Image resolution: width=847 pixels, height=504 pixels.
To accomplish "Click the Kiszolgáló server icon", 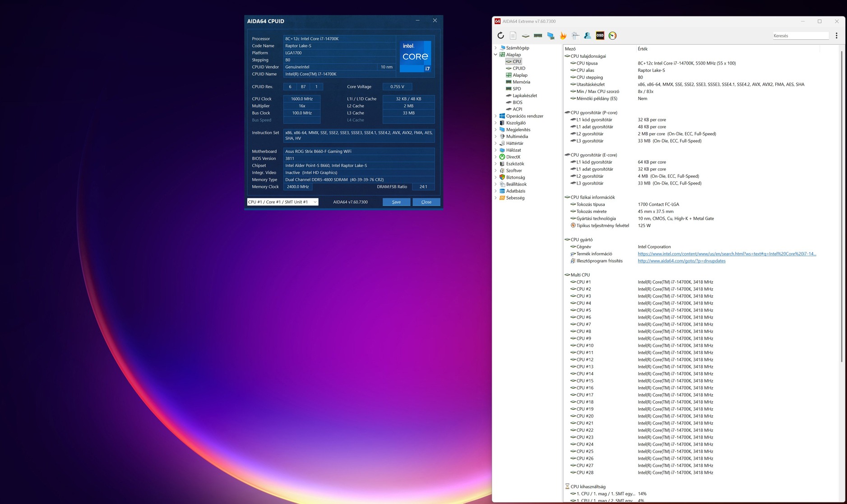I will pyautogui.click(x=502, y=123).
